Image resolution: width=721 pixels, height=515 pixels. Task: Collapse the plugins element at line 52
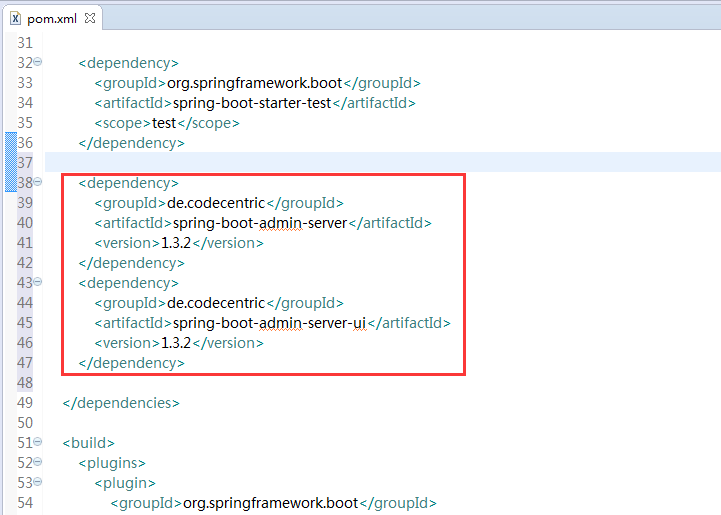click(38, 462)
